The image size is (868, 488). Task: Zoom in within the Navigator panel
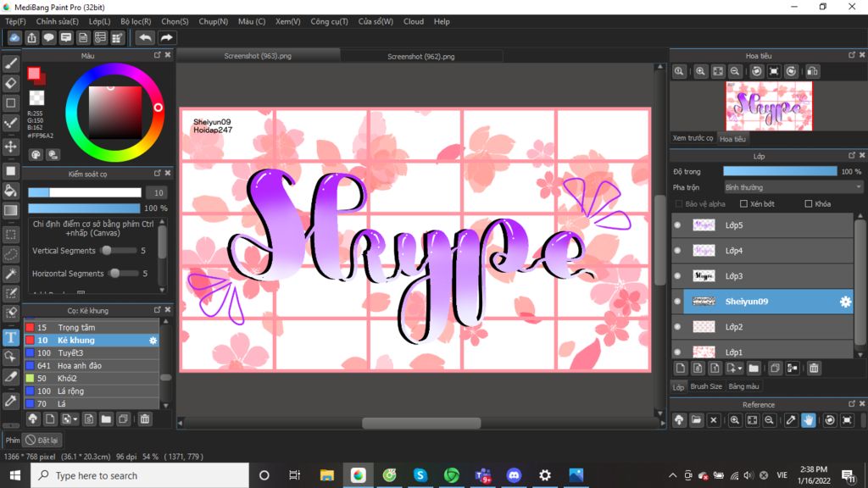point(700,71)
